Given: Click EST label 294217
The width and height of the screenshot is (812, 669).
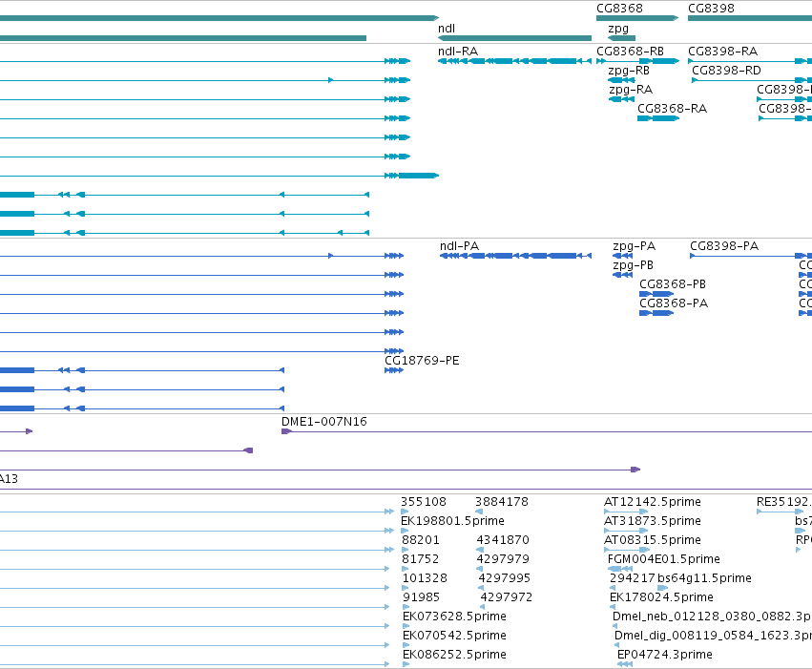Looking at the screenshot, I should tap(633, 578).
